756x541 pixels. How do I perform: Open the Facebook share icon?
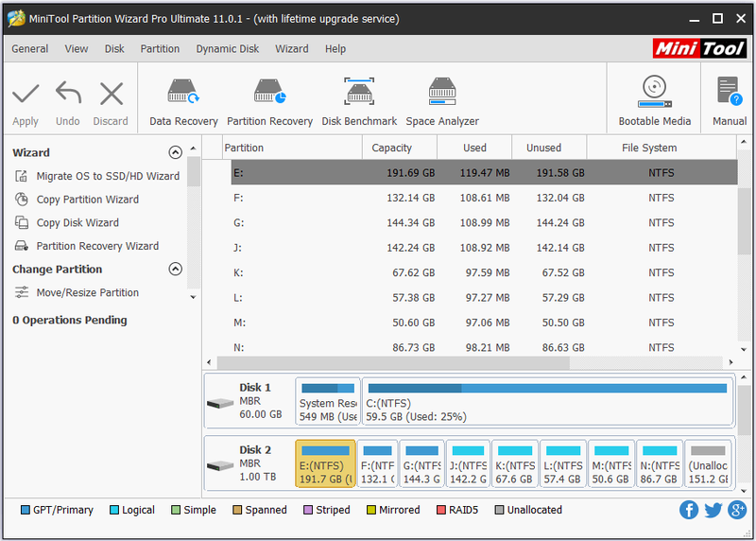point(689,510)
